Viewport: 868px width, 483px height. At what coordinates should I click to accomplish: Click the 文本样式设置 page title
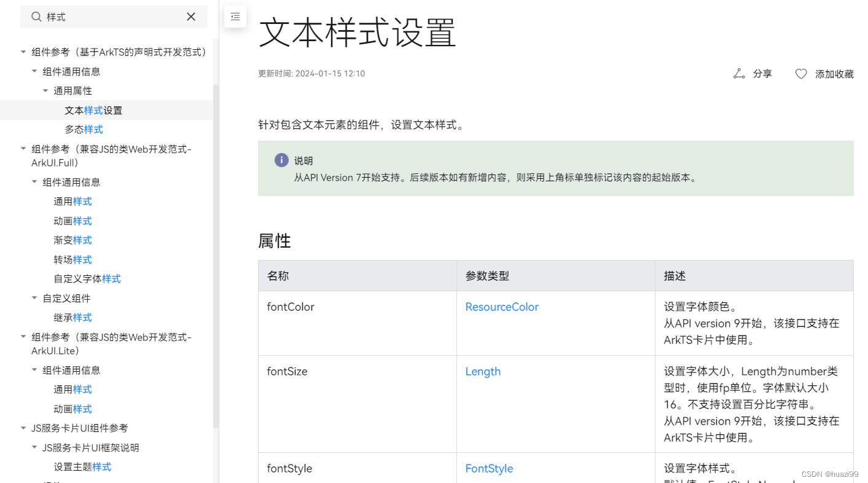tap(358, 32)
